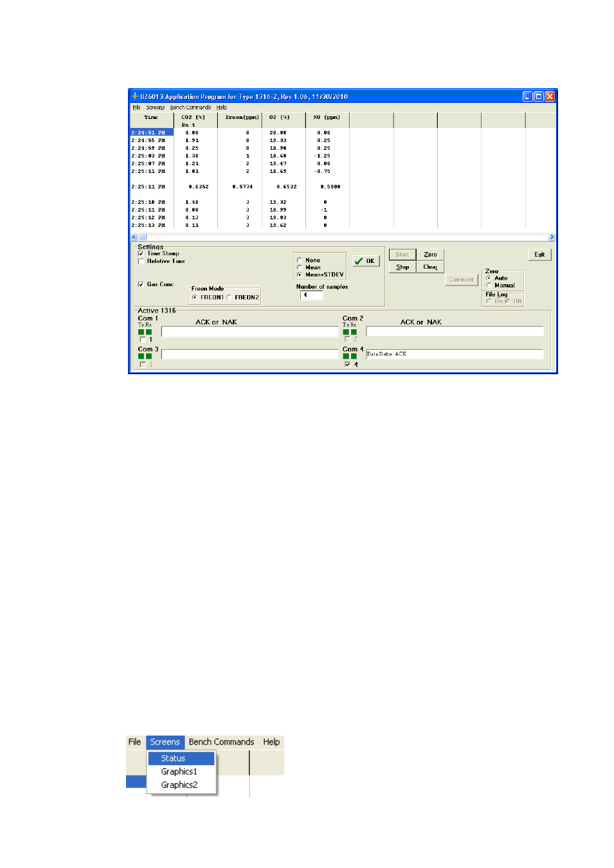Click the Exit button
Viewport: 614px width, 868px height.
[x=539, y=255]
